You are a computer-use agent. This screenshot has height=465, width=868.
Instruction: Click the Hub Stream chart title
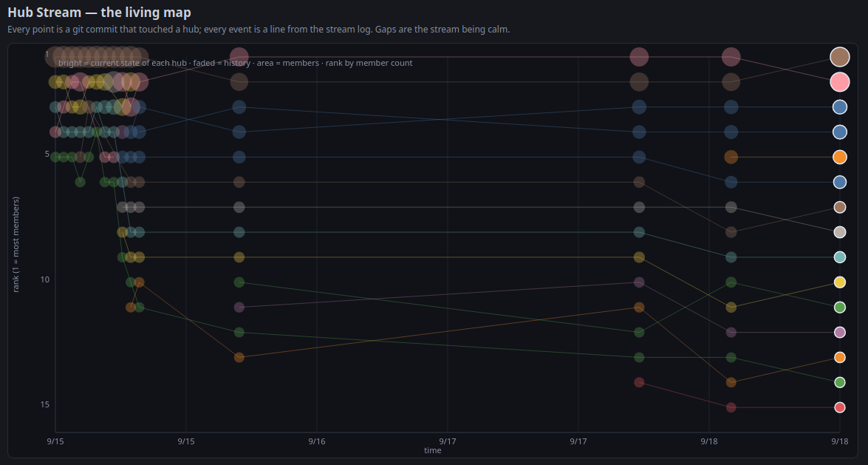(99, 12)
